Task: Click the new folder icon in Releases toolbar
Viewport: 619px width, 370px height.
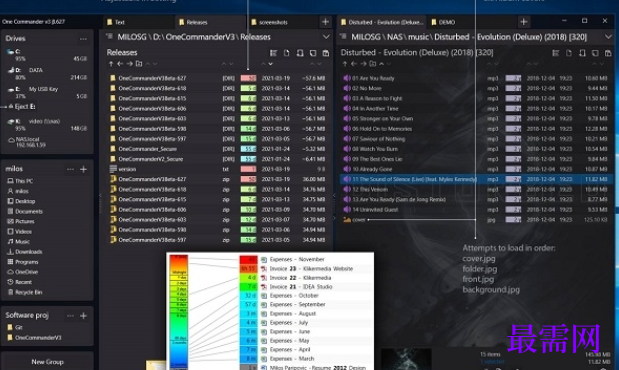Action: (139, 64)
